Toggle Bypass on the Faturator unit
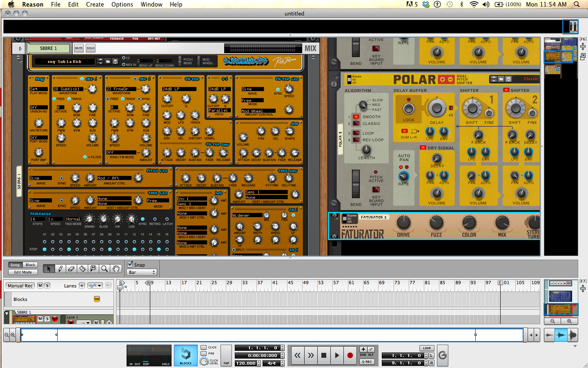This screenshot has width=588, height=368. pyautogui.click(x=344, y=218)
